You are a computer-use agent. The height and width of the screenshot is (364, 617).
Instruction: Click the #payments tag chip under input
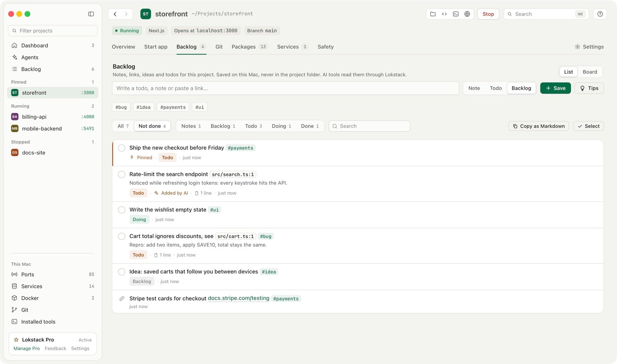tap(173, 107)
